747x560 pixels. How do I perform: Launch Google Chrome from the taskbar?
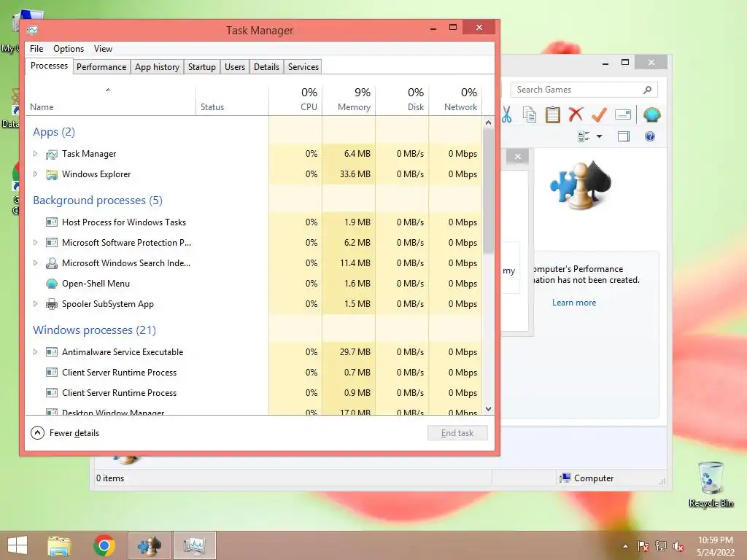(104, 545)
